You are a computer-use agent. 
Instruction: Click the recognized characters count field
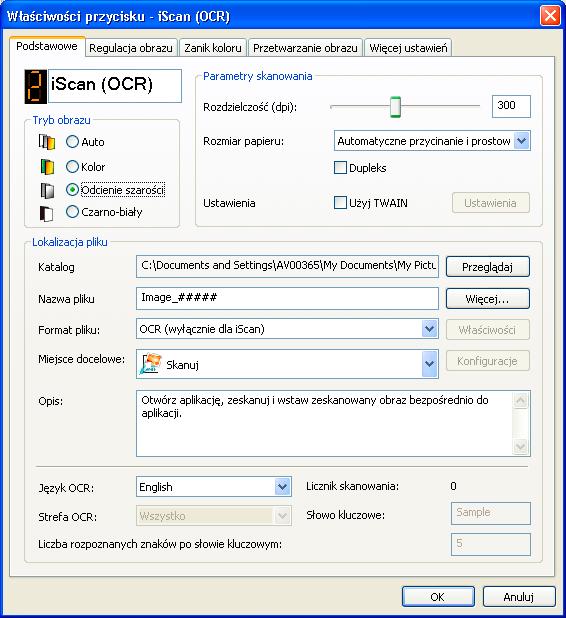point(491,544)
